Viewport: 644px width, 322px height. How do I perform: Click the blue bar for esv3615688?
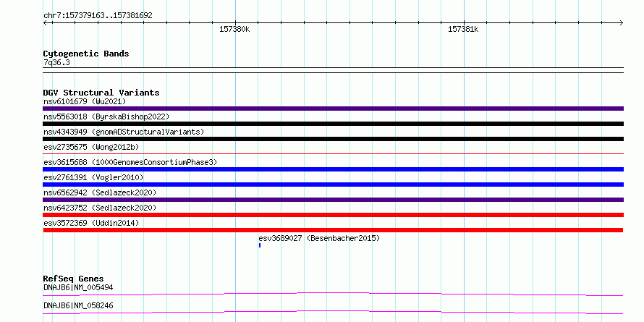coord(333,169)
